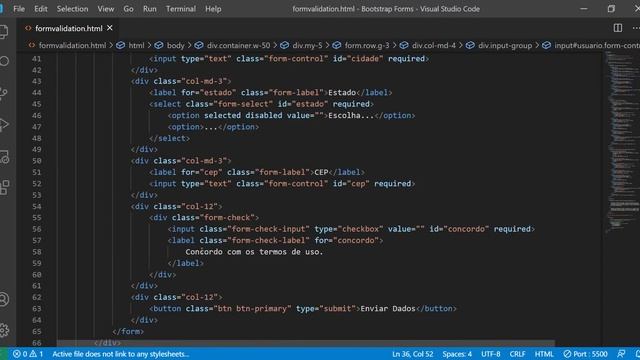Select the formvalidation.html editor tab

pos(69,28)
